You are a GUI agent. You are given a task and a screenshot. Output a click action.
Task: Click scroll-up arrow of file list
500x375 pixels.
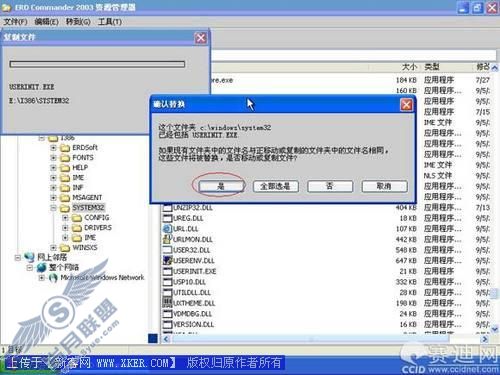click(495, 68)
